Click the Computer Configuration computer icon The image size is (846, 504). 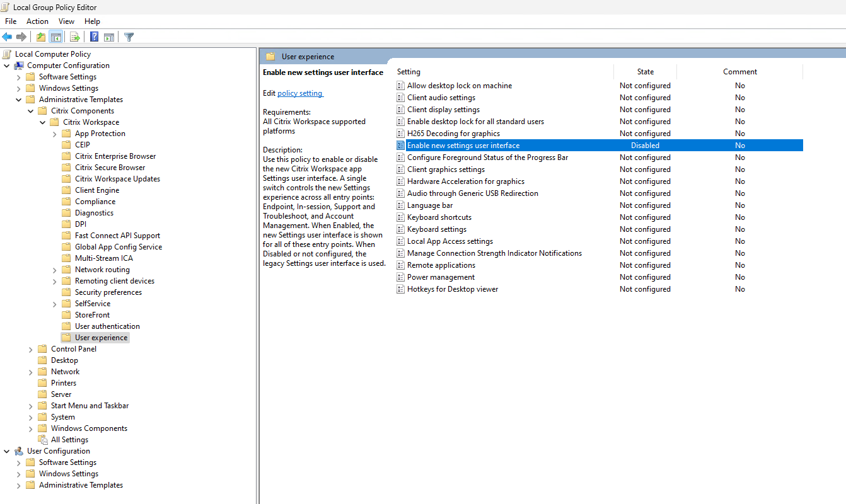coord(19,66)
